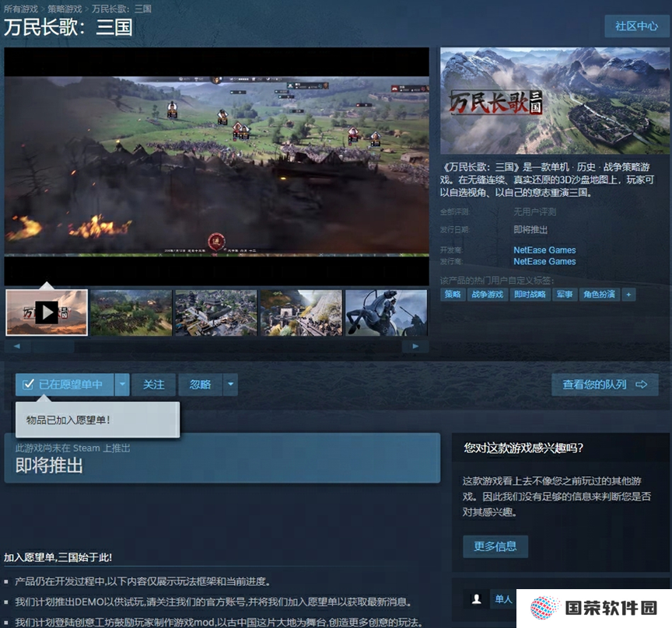This screenshot has width=672, height=628.
Task: Select the 军事 tag
Action: [565, 295]
